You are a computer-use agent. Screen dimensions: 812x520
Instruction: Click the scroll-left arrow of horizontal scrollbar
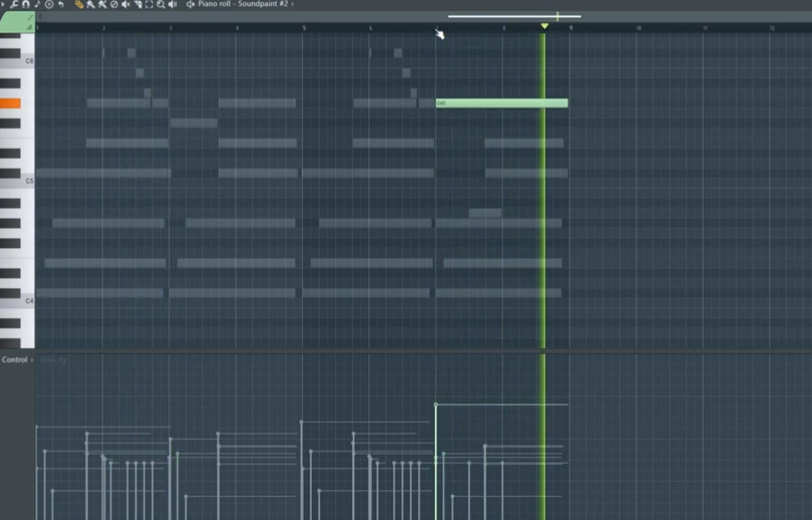[x=41, y=17]
